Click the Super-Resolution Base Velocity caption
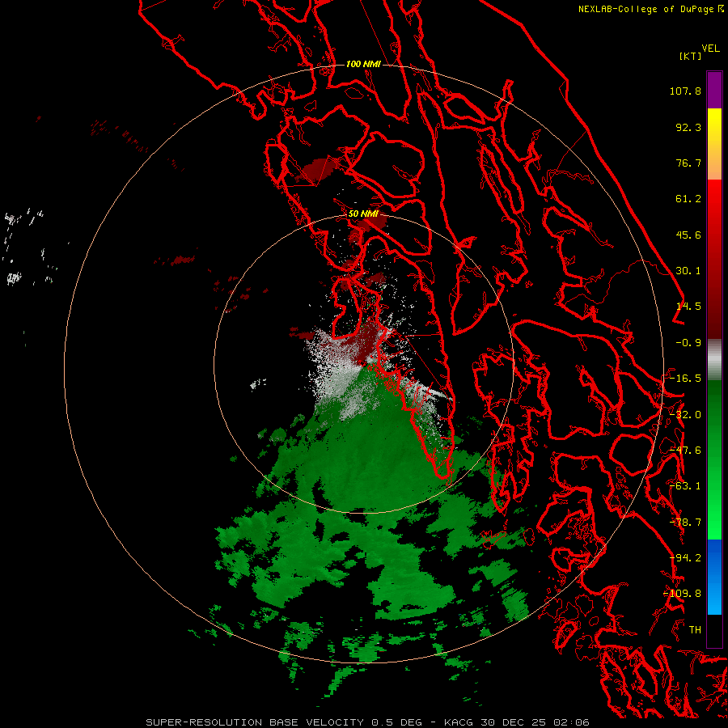 coord(368,722)
